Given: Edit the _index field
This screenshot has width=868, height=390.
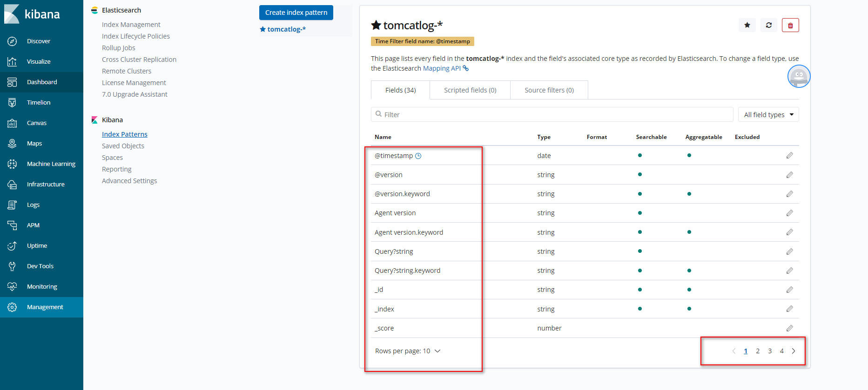Looking at the screenshot, I should (x=790, y=309).
